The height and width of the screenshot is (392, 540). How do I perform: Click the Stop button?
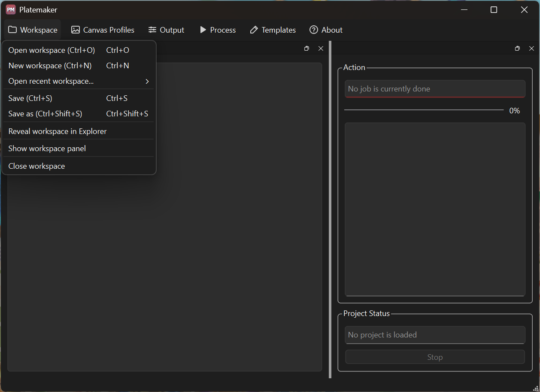pos(435,357)
